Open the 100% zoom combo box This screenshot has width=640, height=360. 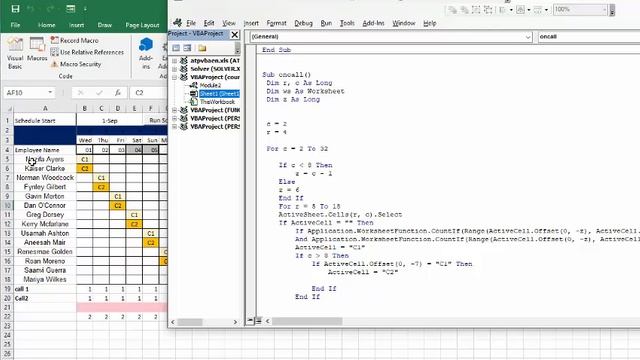(x=580, y=9)
